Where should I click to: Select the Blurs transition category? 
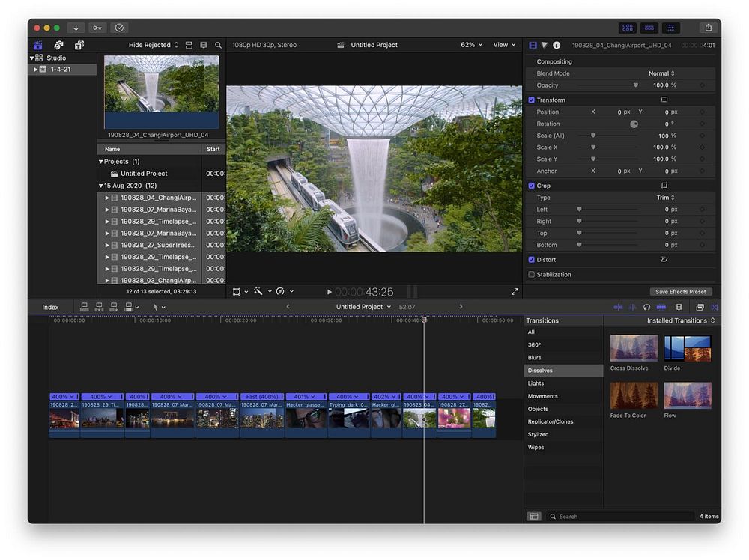coord(535,358)
